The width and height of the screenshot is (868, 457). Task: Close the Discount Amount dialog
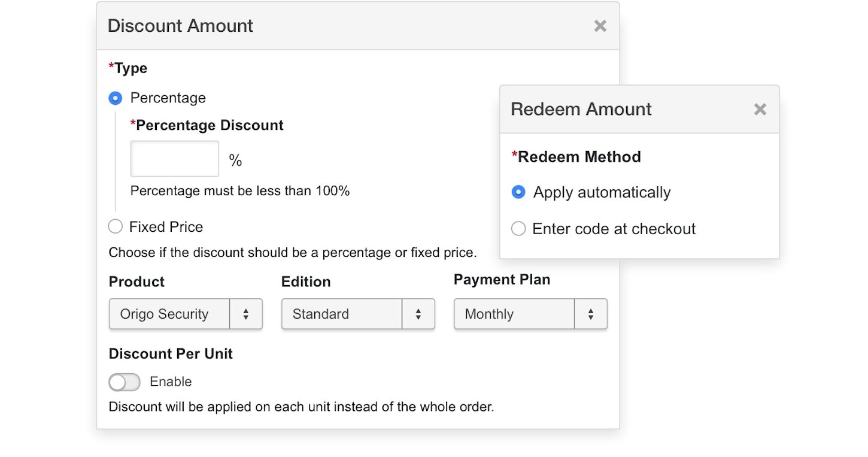[x=600, y=26]
